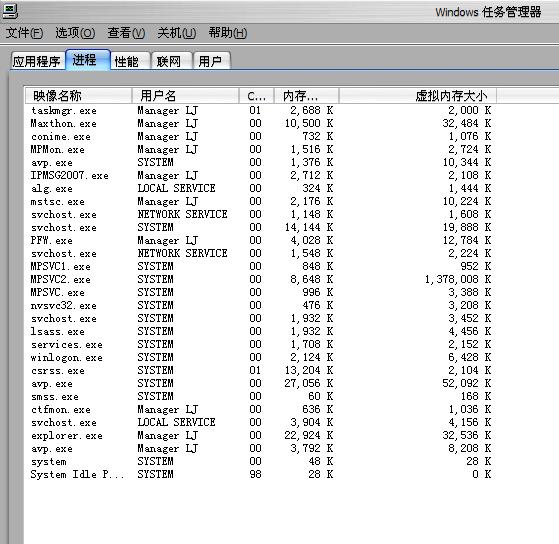Select the System Idle Process row

pos(260,474)
